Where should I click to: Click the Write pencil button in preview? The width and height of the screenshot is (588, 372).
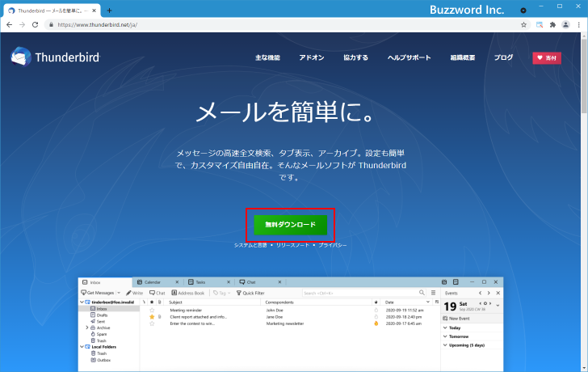[x=135, y=293]
